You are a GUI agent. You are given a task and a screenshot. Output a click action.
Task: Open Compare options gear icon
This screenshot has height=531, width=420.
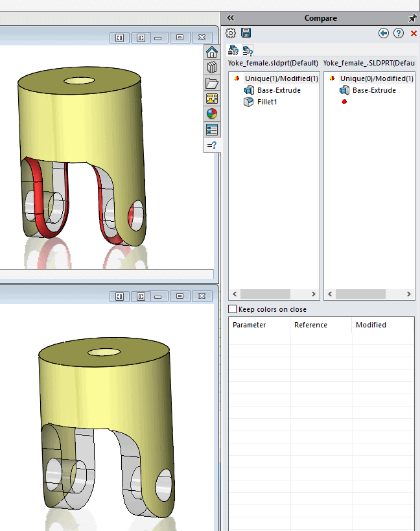coord(231,33)
